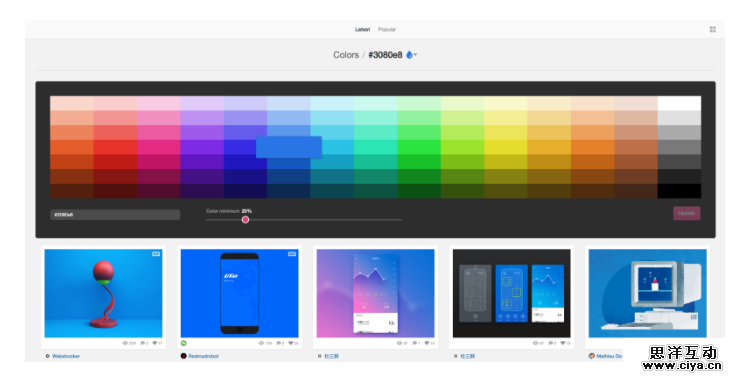Select the black swatch in grayscale column
751x381 pixels.
[679, 191]
